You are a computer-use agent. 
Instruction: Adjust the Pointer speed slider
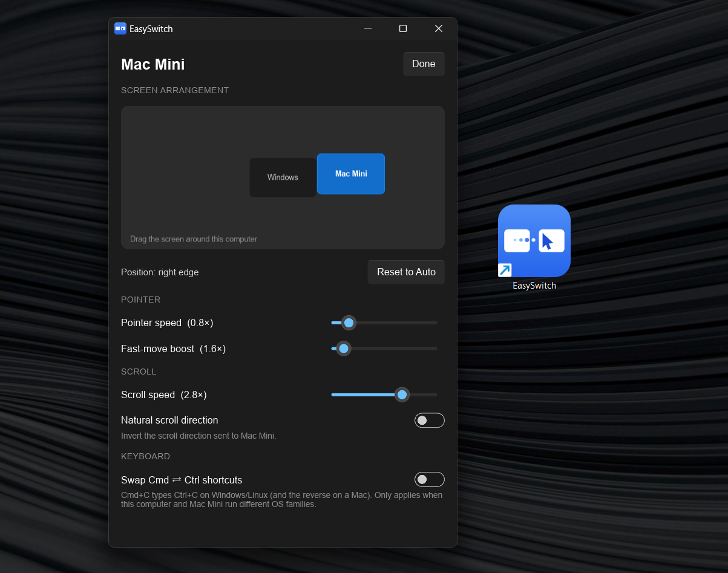384,323
